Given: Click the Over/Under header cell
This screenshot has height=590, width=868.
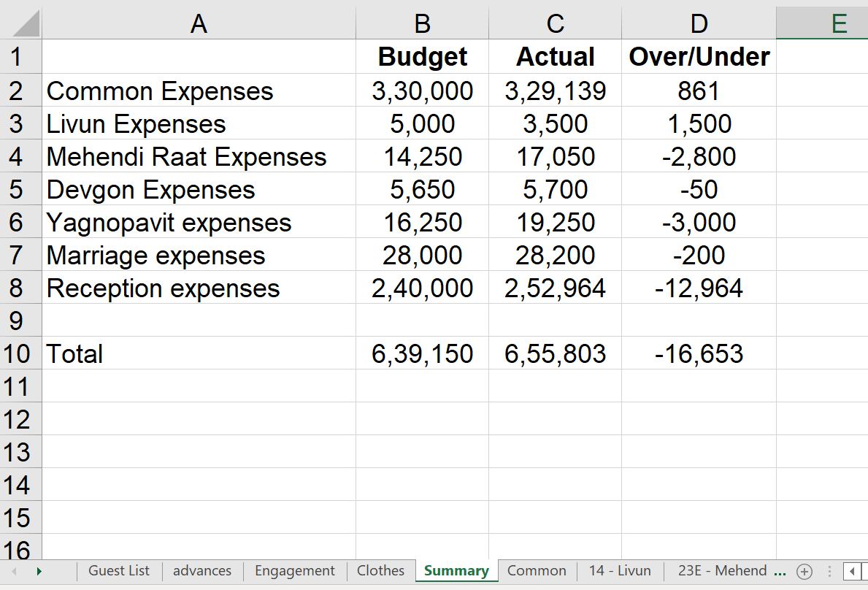Looking at the screenshot, I should point(699,56).
